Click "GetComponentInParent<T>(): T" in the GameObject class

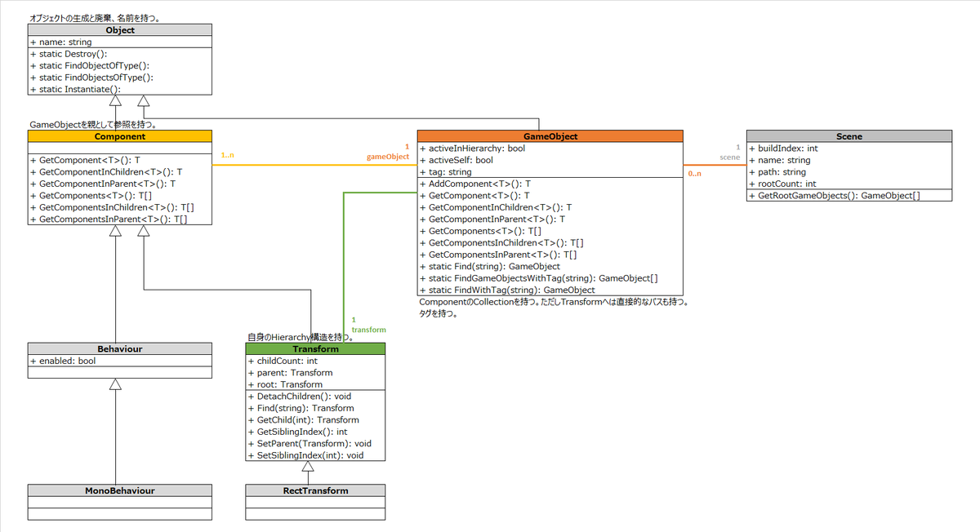[492, 219]
